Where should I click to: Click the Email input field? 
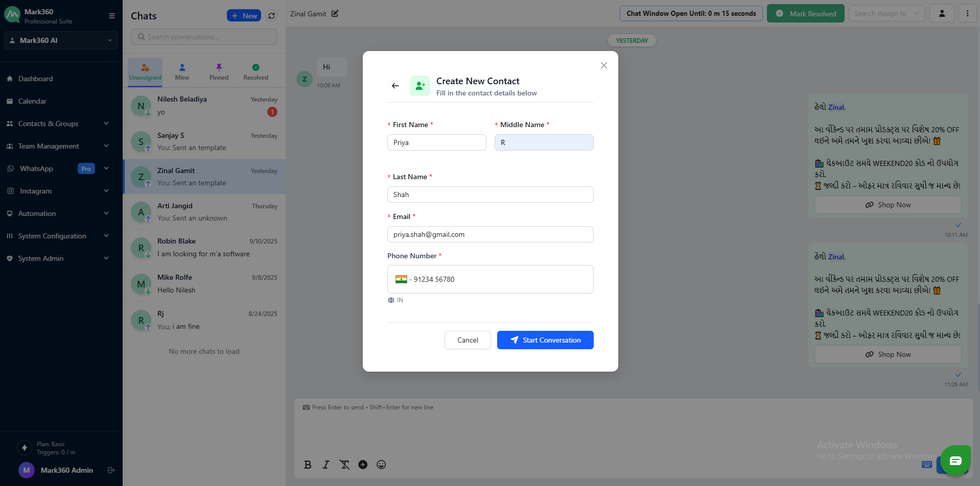(x=490, y=234)
